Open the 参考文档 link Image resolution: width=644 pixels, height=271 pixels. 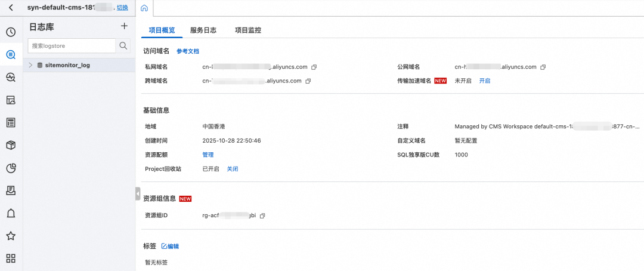point(188,51)
